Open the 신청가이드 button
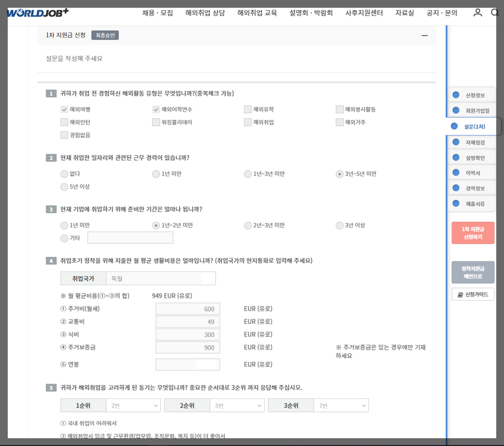 pos(473,295)
